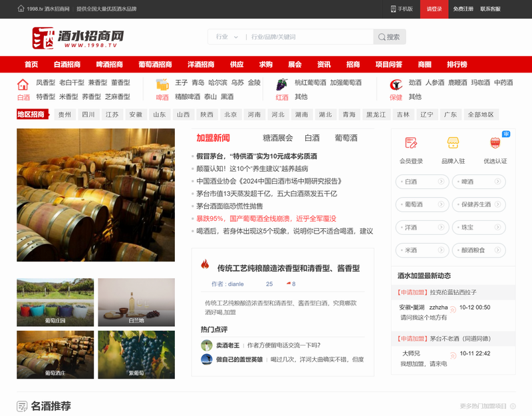The height and width of the screenshot is (416, 532).
Task: Open the 品牌入驻 shop icon
Action: [x=453, y=143]
